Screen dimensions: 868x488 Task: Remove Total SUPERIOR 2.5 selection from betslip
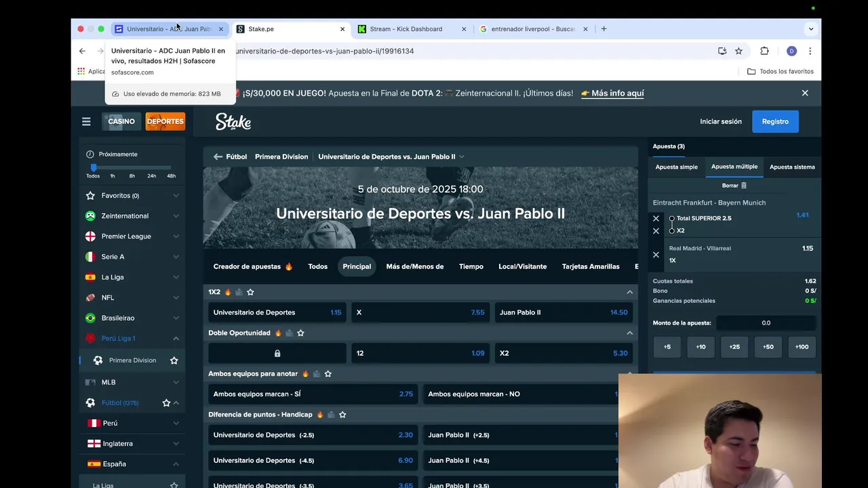click(656, 218)
